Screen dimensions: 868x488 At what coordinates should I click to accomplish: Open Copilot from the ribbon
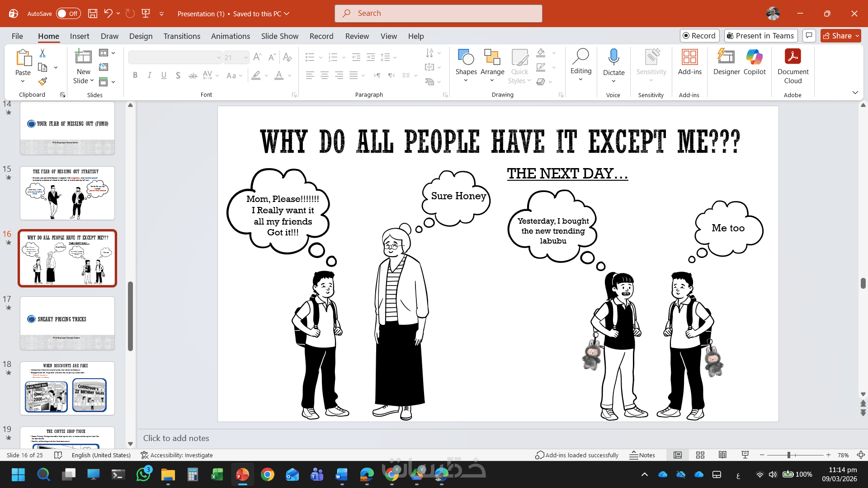click(754, 57)
